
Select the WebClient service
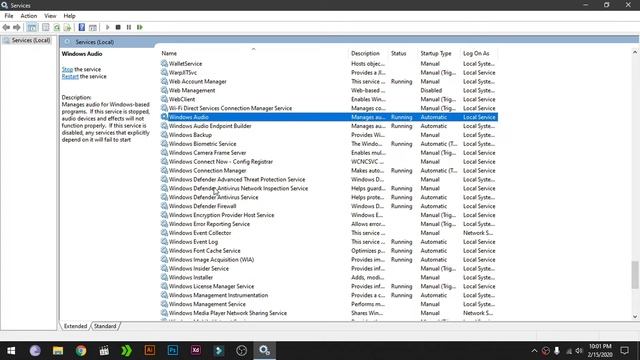pyautogui.click(x=329, y=99)
